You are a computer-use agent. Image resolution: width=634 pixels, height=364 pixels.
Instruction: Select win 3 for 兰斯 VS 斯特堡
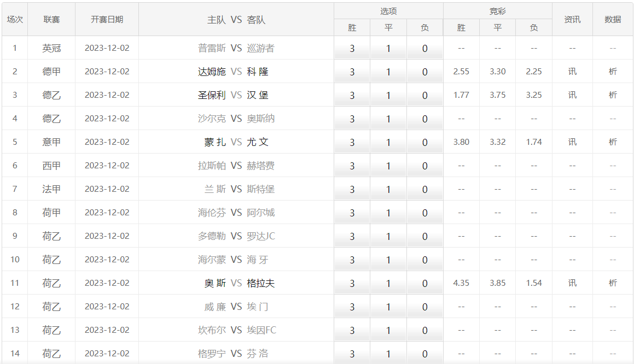[x=352, y=189]
